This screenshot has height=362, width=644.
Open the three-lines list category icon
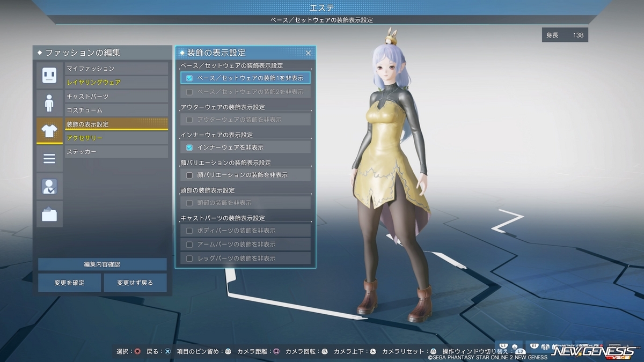click(49, 159)
